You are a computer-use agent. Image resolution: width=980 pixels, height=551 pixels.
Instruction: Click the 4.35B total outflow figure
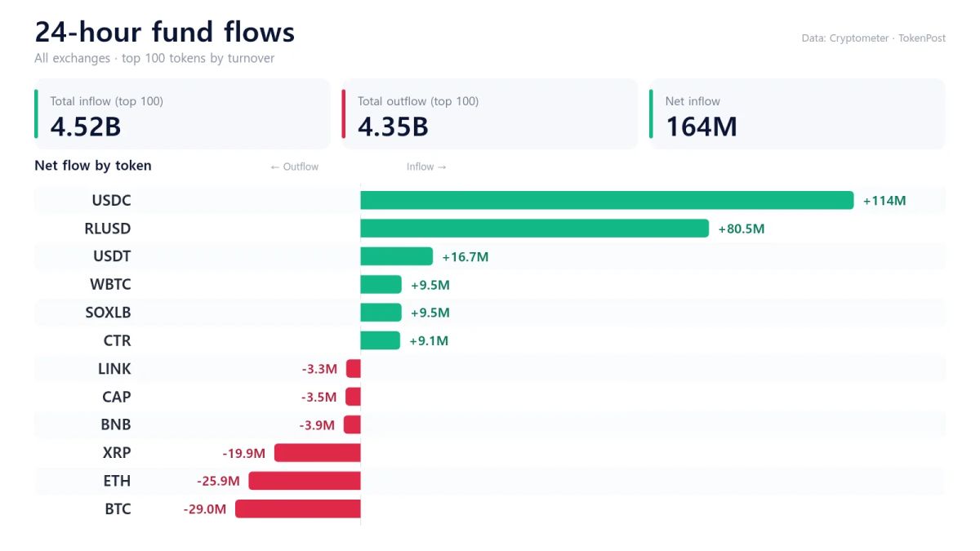393,127
